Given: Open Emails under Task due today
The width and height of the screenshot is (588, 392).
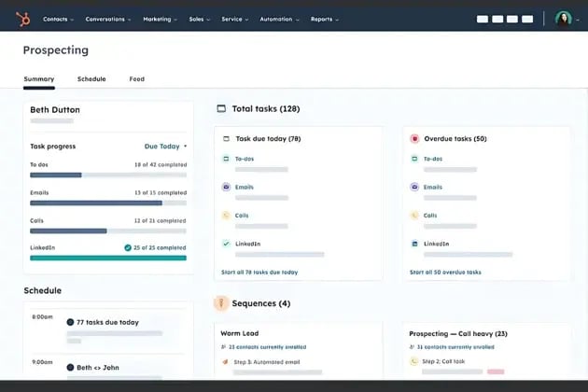Looking at the screenshot, I should coord(245,187).
